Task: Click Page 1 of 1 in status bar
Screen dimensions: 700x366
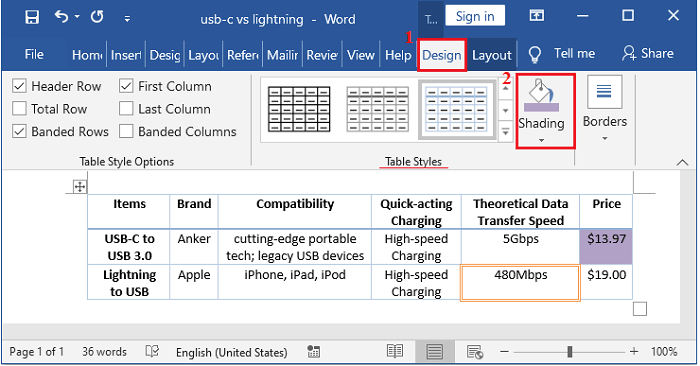Action: (37, 352)
